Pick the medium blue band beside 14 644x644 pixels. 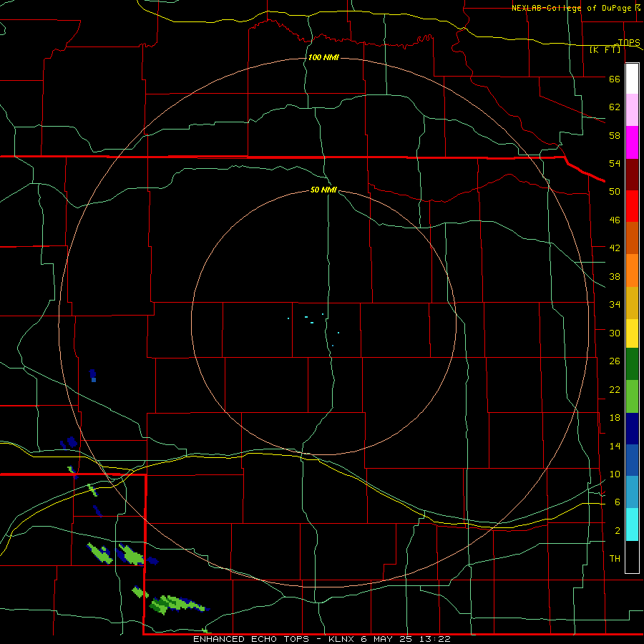[x=632, y=460]
